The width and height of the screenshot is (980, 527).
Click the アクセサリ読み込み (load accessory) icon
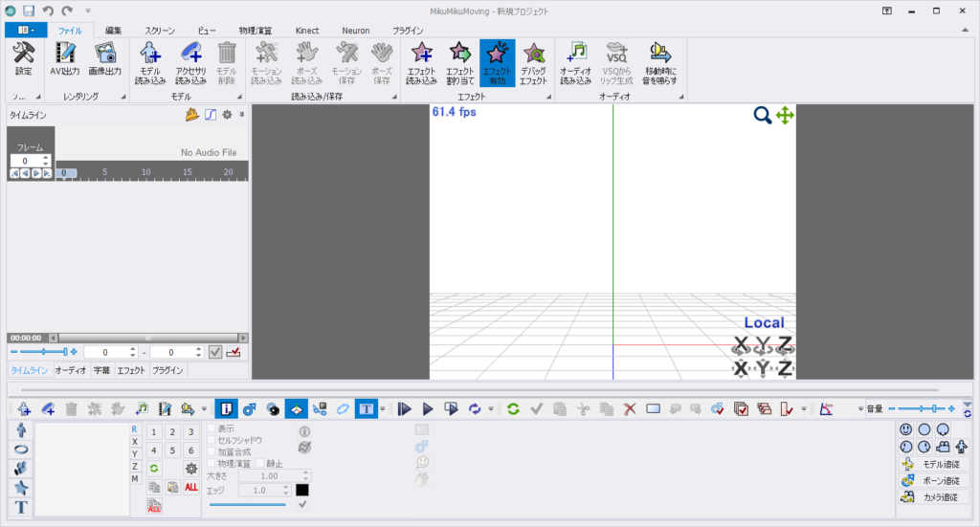pos(190,63)
